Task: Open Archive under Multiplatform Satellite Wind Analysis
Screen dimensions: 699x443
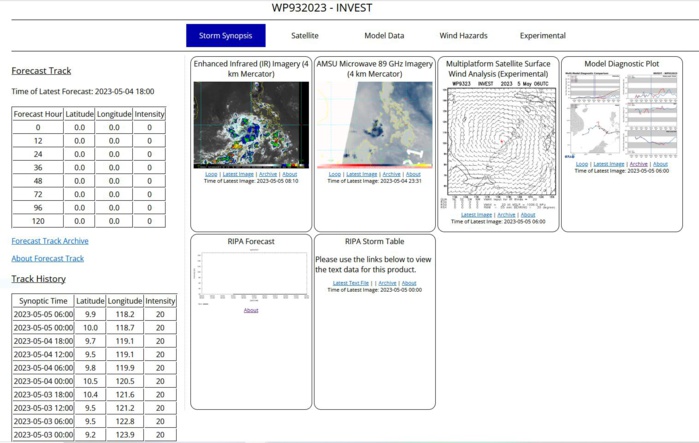Action: click(506, 214)
